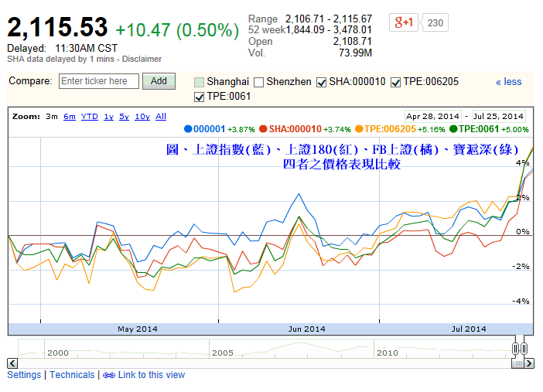This screenshot has height=392, width=543.
Task: Toggle the Shanghai comparison checkbox
Action: (199, 82)
